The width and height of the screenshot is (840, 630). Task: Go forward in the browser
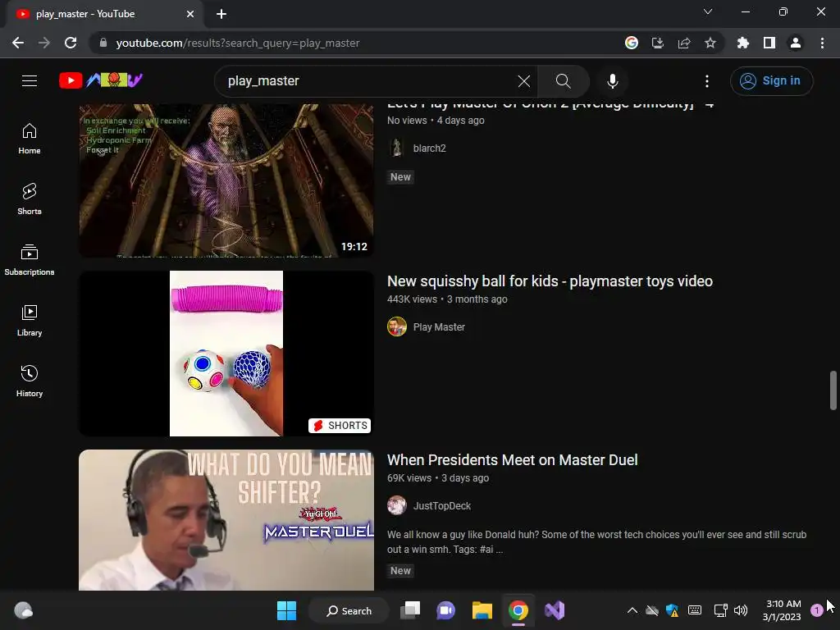(44, 43)
